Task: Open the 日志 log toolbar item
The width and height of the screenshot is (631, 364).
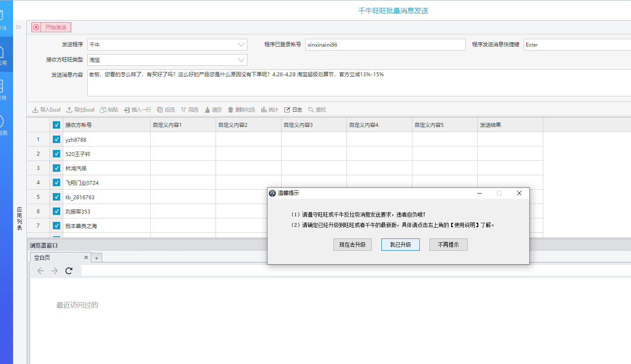Action: tap(293, 110)
